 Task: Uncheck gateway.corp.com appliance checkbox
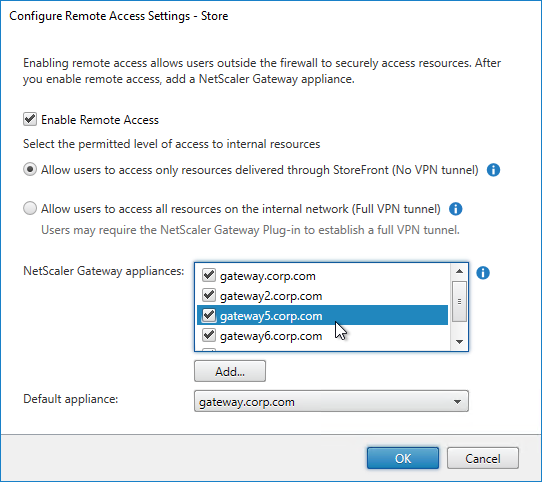pyautogui.click(x=209, y=275)
